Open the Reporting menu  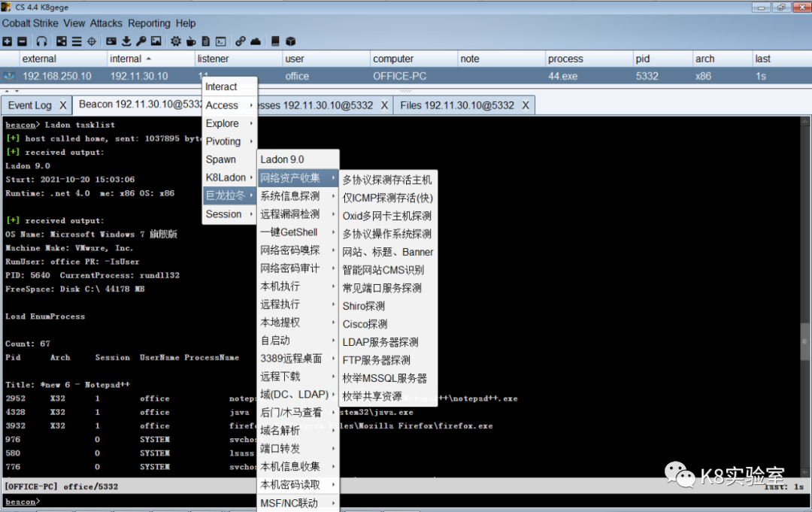pos(149,23)
